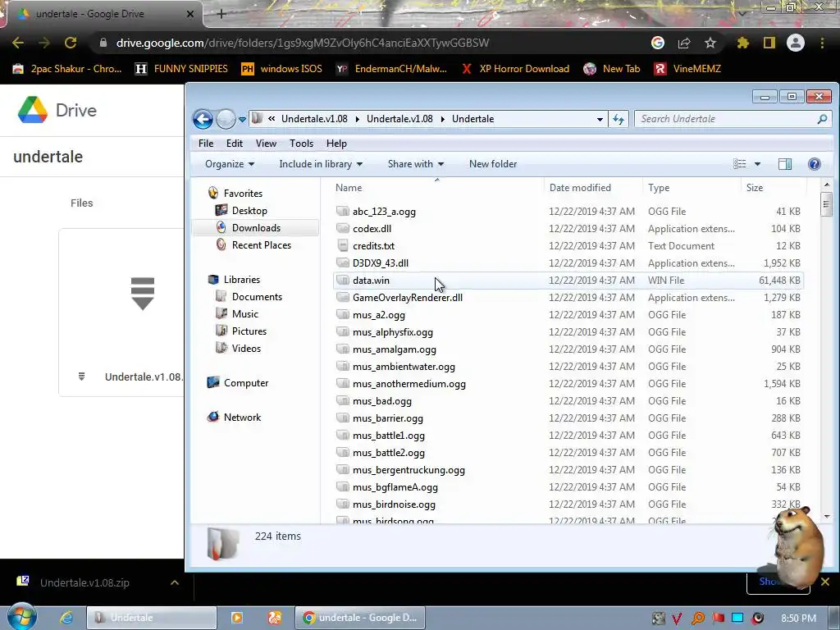840x630 pixels.
Task: Open the view options dropdown arrow
Action: (757, 164)
